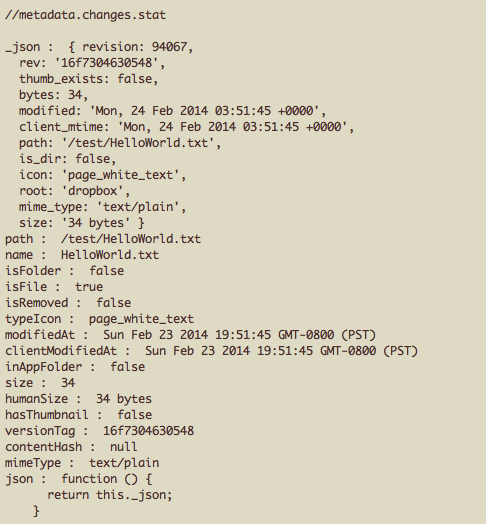Click the isRemoved false line
The height and width of the screenshot is (524, 486).
coord(68,303)
